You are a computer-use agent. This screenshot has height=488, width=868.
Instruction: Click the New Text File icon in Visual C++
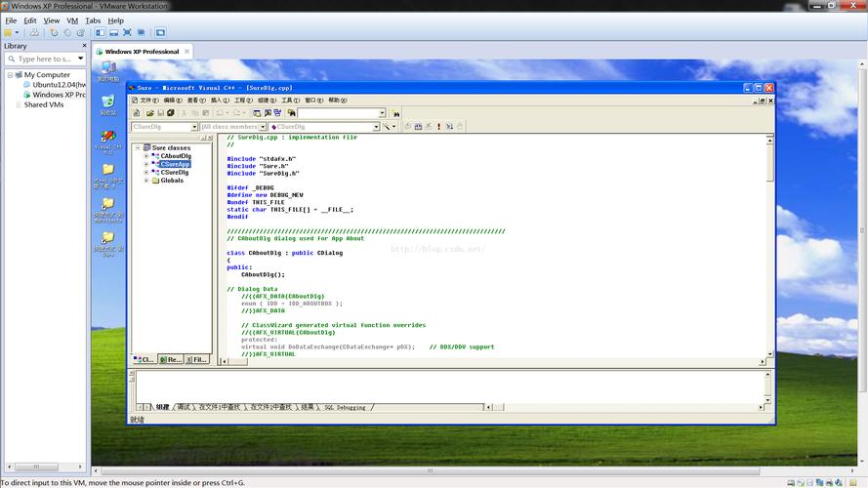(136, 113)
